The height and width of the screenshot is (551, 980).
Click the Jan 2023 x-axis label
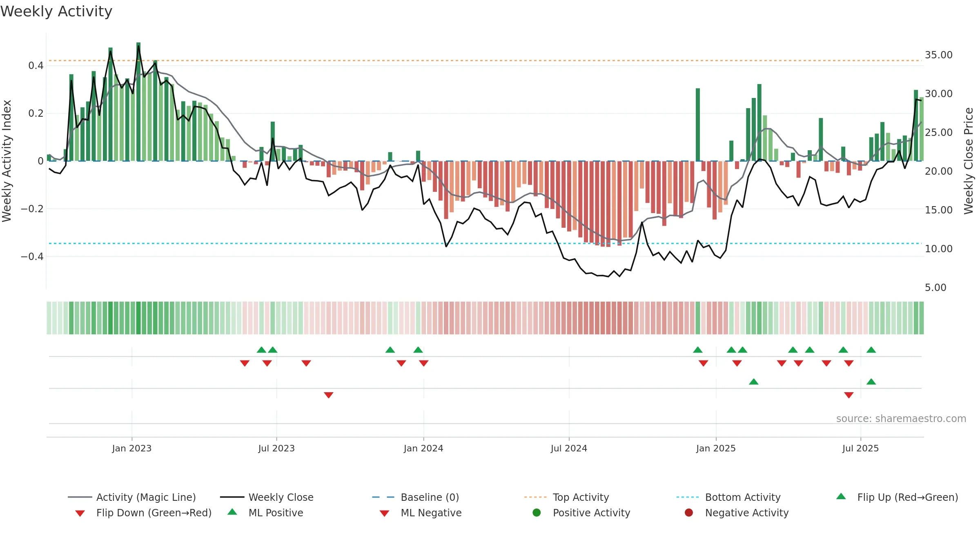coord(132,448)
